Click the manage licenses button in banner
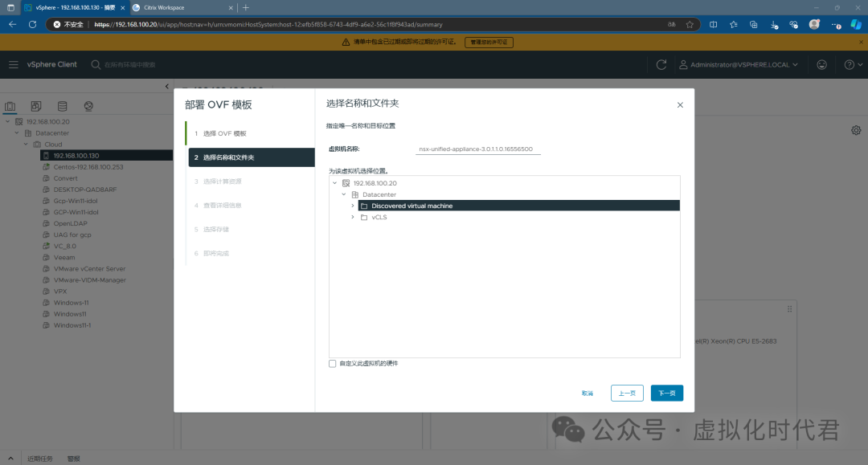The image size is (868, 465). [489, 42]
